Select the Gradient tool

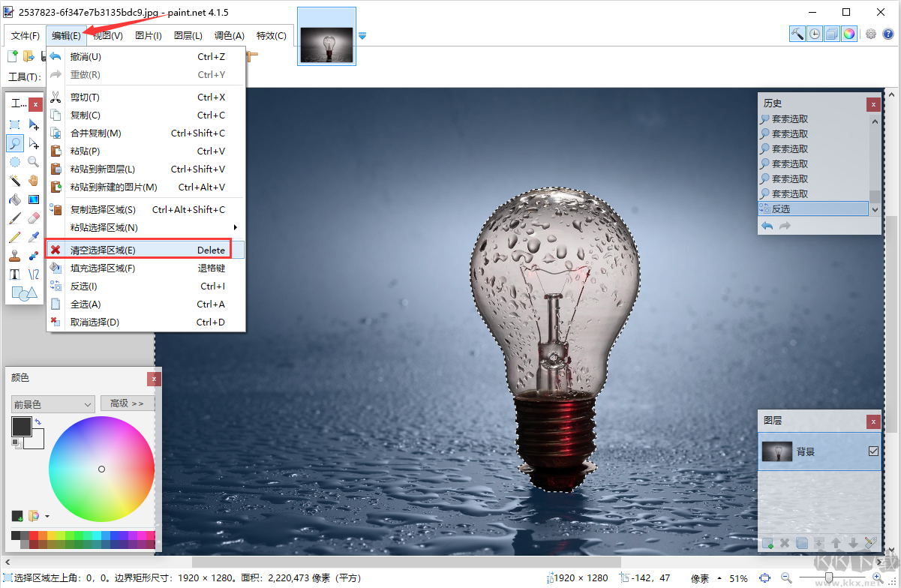[x=33, y=199]
